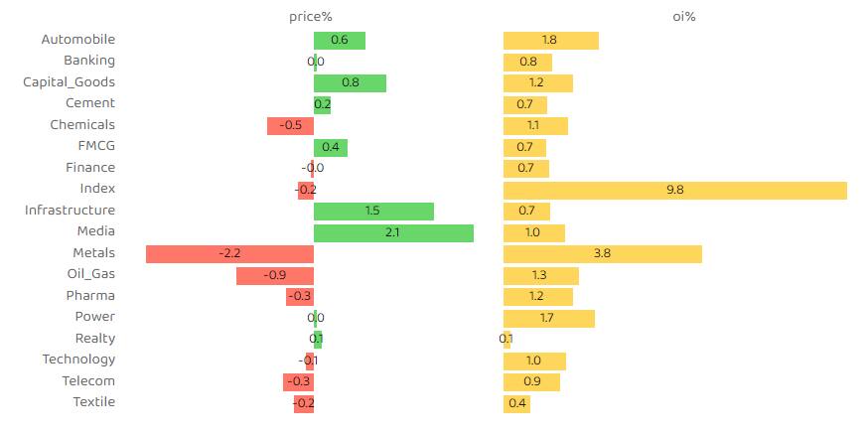
Task: Click the Telecom red price bar
Action: click(x=298, y=381)
